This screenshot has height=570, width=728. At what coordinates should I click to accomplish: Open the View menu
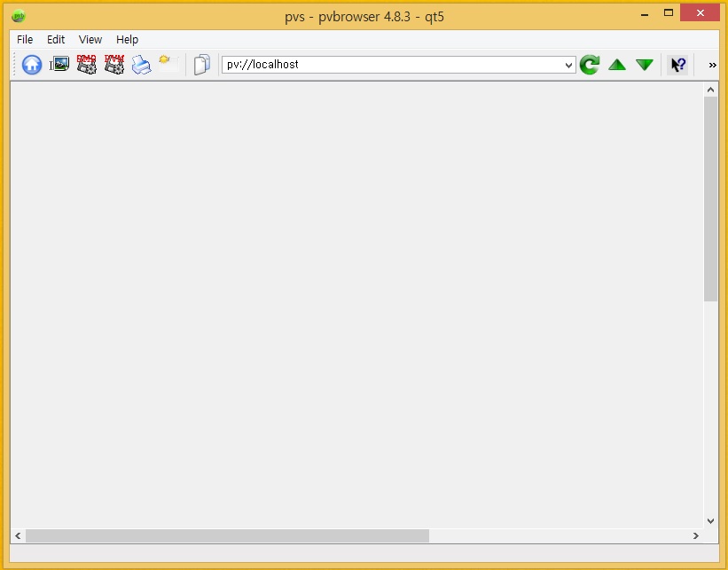click(90, 39)
